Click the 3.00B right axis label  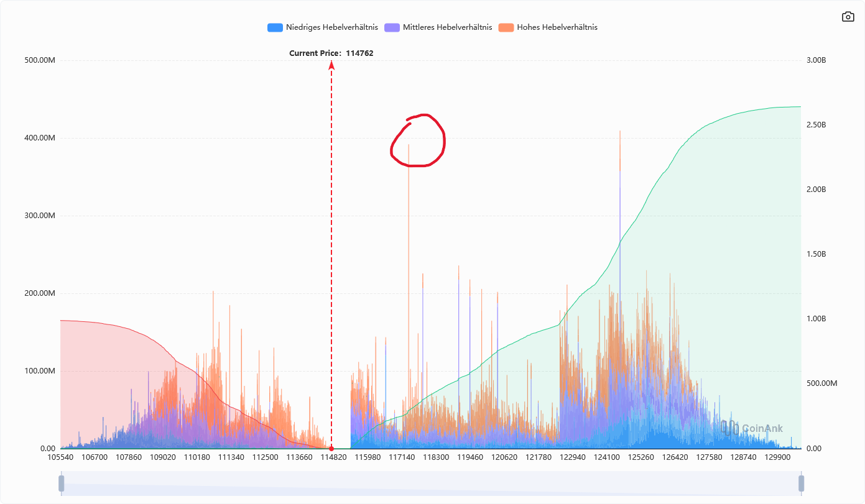815,60
